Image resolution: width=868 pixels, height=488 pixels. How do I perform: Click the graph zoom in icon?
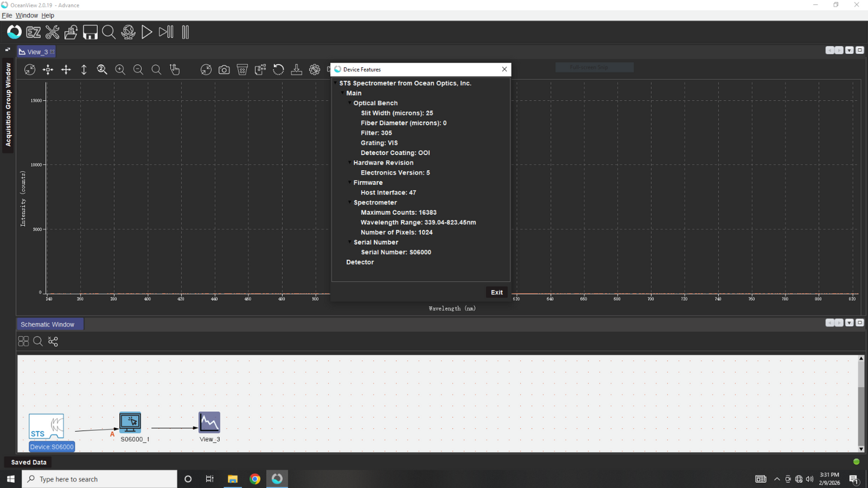tap(120, 70)
